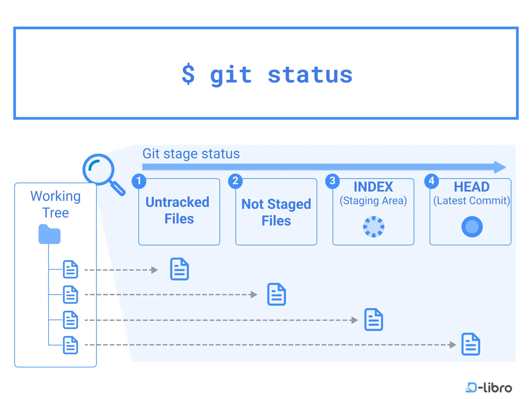Select the third file icon in Working Tree

(x=70, y=320)
